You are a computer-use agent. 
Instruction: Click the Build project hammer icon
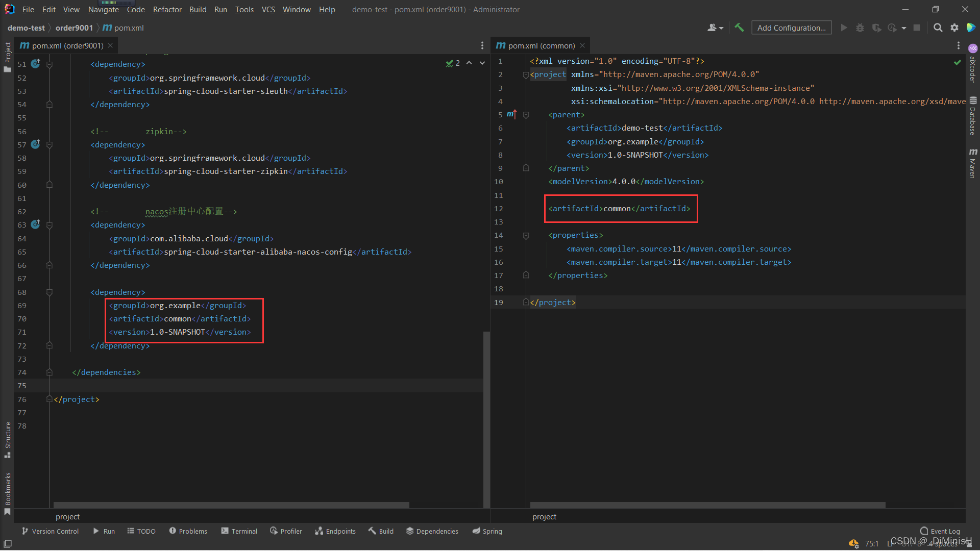739,28
